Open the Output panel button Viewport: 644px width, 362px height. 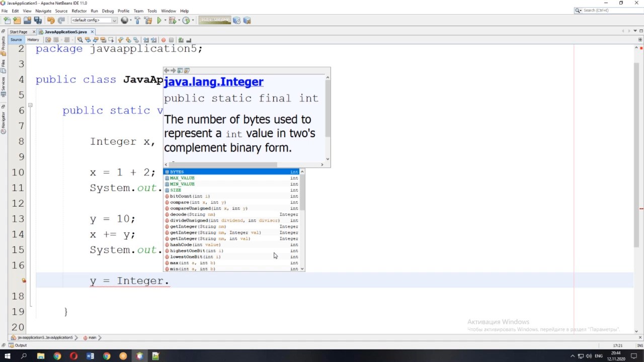[18, 345]
